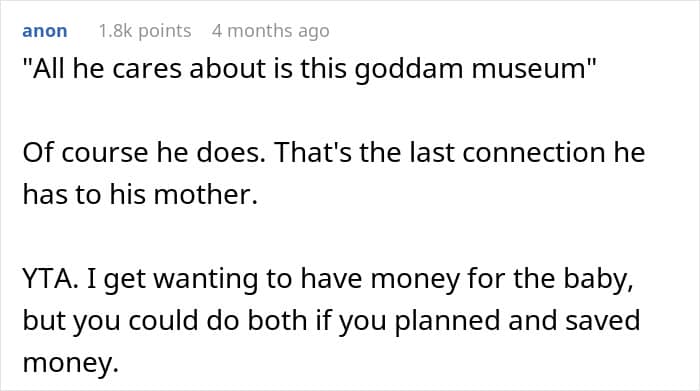Click the word mother
The width and height of the screenshot is (700, 391).
[x=206, y=195]
